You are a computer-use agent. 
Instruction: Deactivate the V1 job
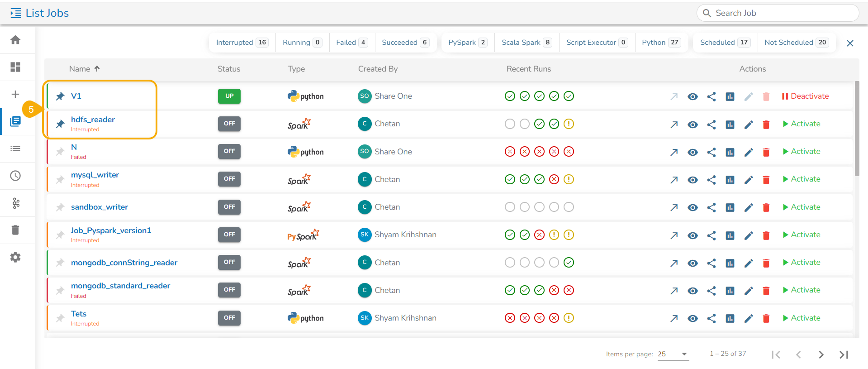tap(805, 96)
